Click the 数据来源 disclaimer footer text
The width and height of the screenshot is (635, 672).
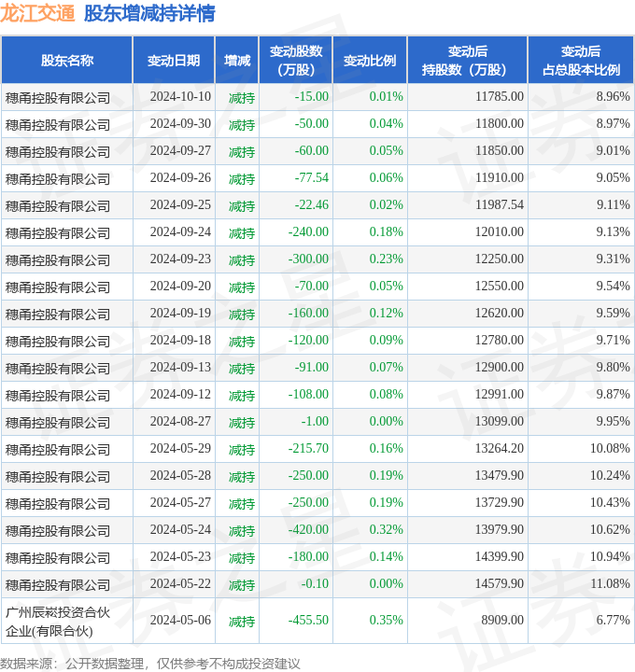coord(151,663)
